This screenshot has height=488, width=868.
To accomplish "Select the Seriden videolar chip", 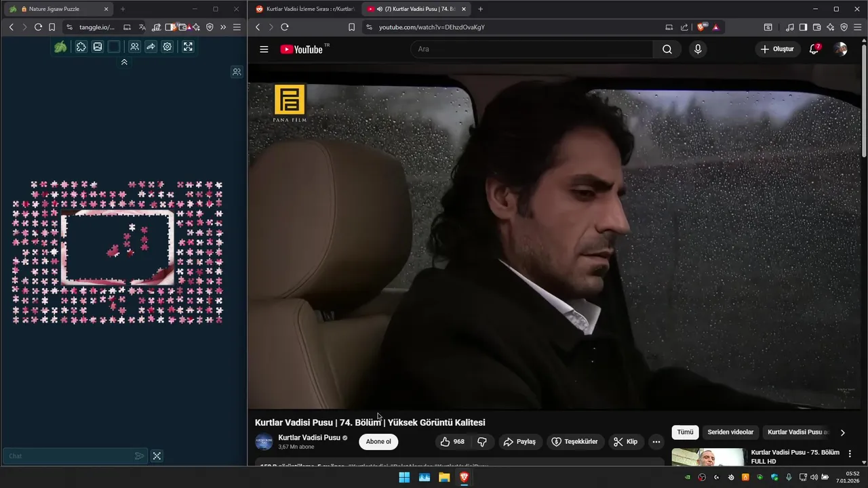I will [730, 432].
